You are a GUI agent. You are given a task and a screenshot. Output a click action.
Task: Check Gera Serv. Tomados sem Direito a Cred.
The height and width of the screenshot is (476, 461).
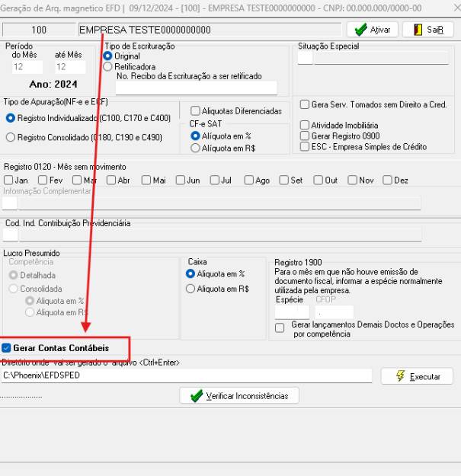coord(305,104)
